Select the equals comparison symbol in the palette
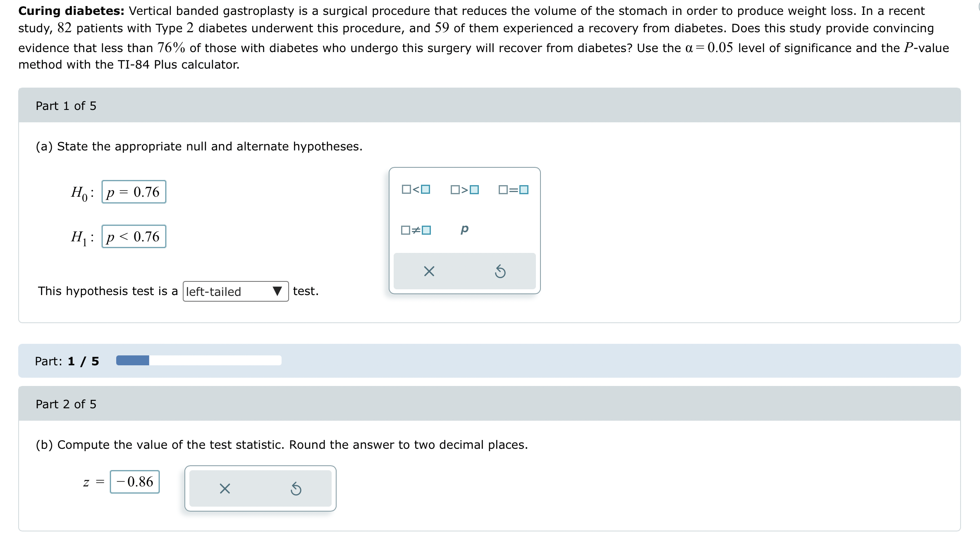The image size is (980, 543). (x=513, y=189)
